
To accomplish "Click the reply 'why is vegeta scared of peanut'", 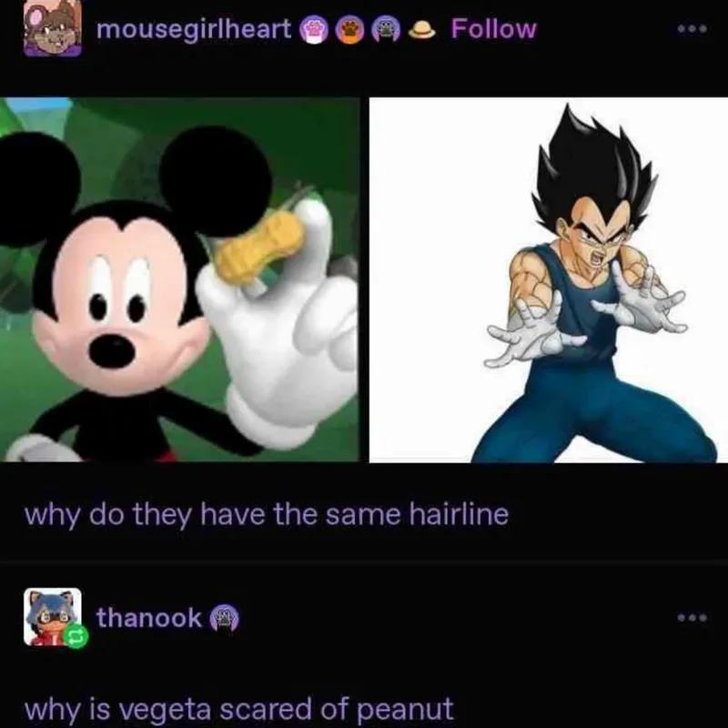I will pos(238,709).
